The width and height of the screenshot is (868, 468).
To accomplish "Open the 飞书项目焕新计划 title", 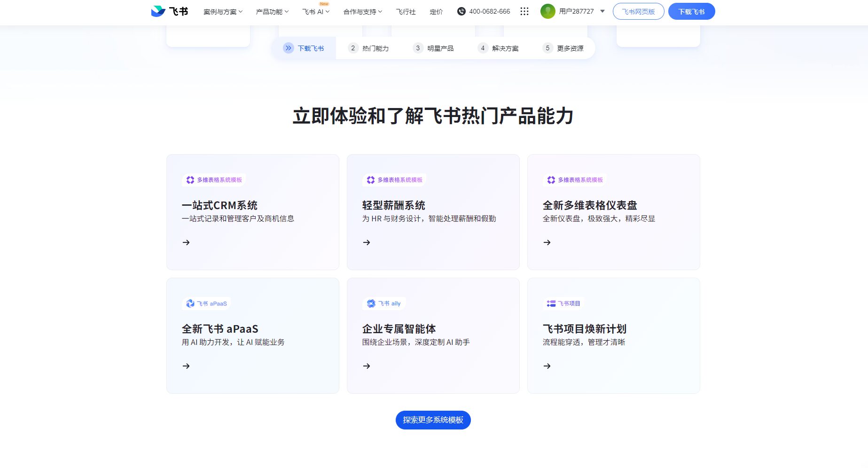I will (585, 329).
